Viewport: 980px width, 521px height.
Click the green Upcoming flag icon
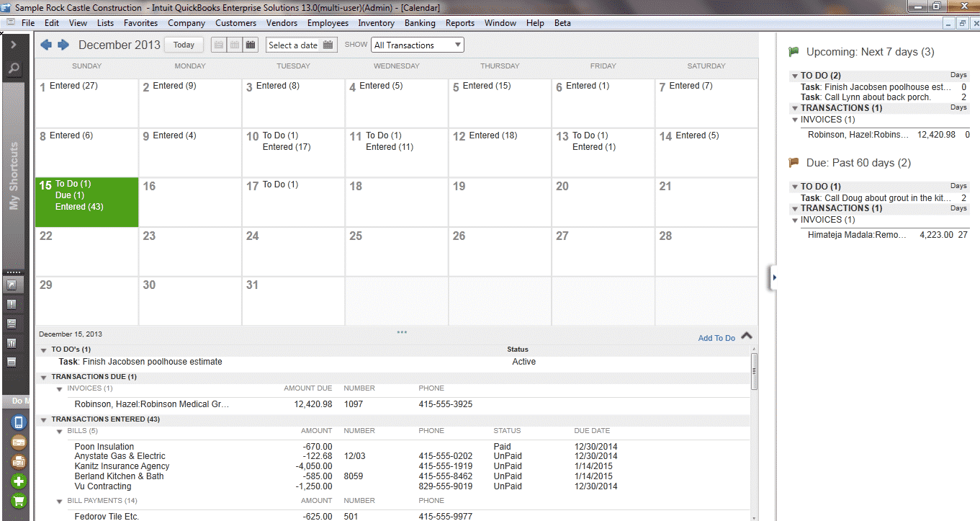coord(794,52)
